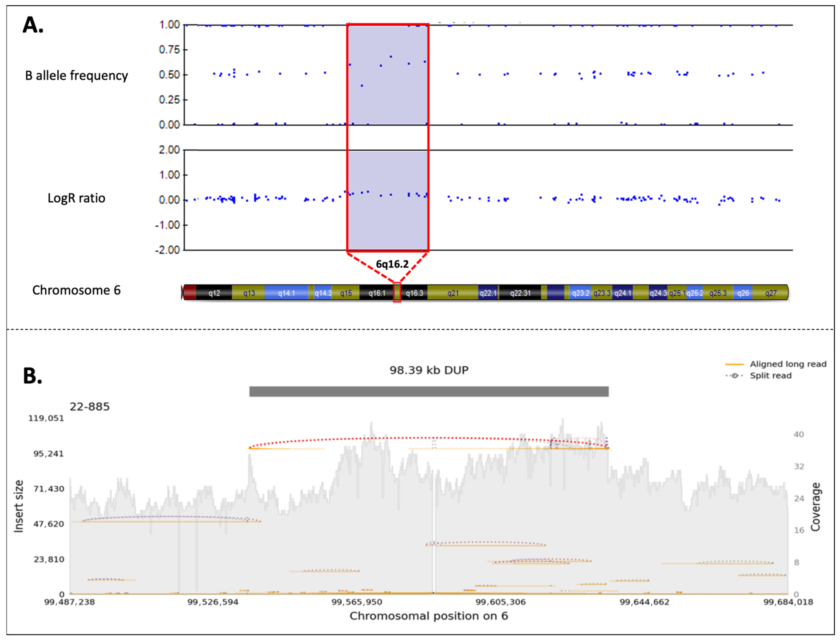Click the Aligned long read legend line
This screenshot has width=840, height=642.
tap(734, 364)
